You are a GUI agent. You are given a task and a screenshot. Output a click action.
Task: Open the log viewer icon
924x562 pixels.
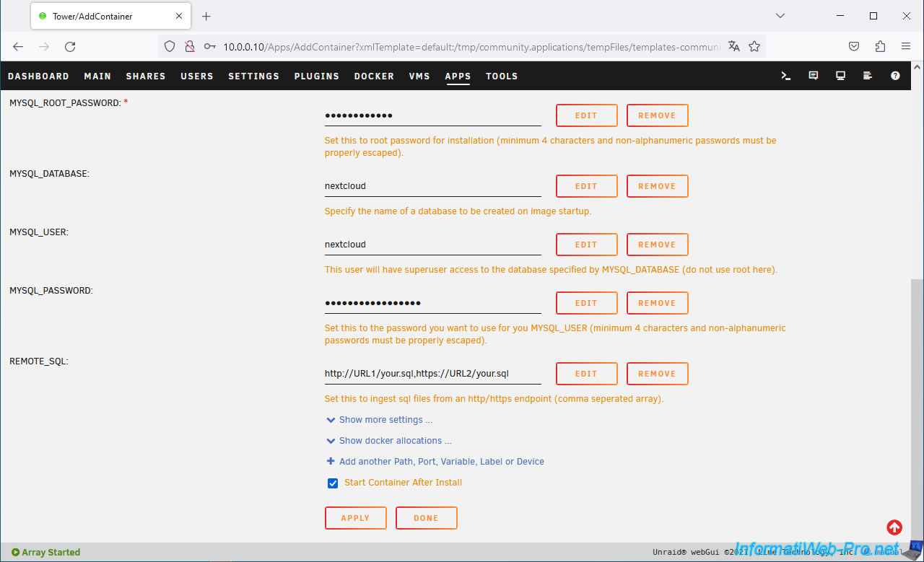pos(868,76)
